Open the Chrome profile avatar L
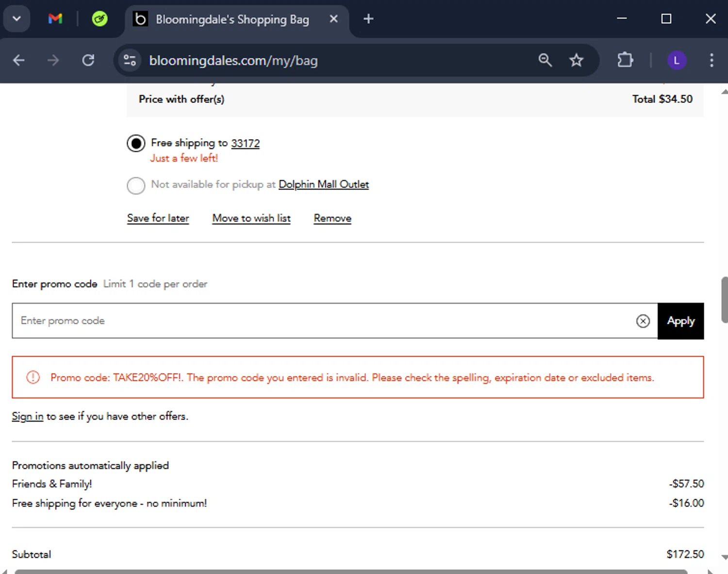 677,61
